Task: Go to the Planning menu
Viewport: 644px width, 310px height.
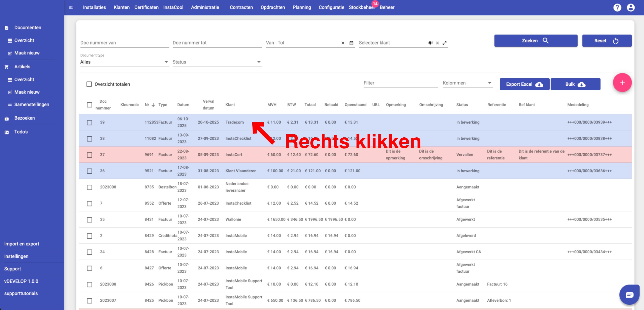Action: [x=301, y=7]
